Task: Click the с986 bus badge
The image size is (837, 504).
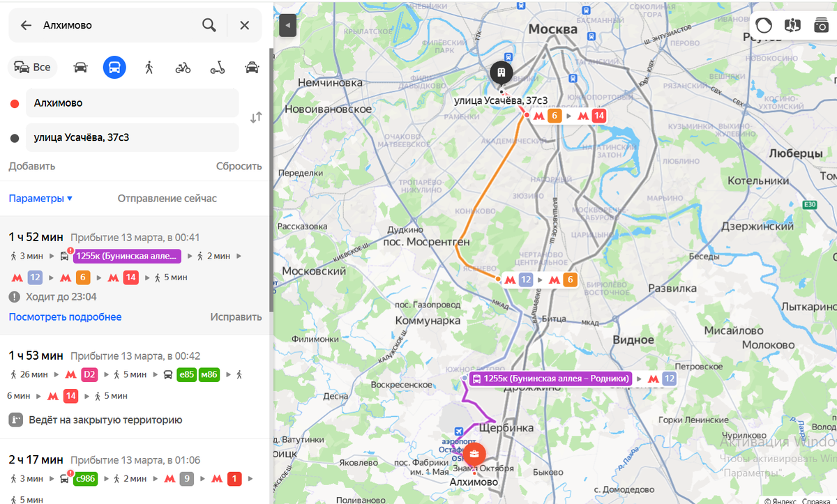Action: point(85,479)
